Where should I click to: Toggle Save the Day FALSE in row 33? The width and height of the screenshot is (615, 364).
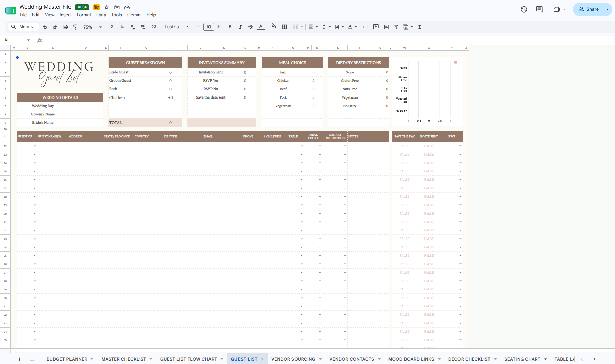pyautogui.click(x=404, y=323)
